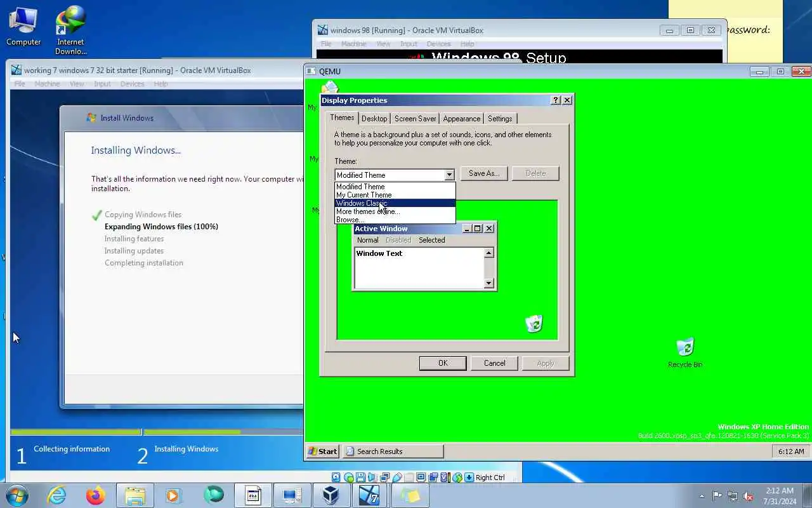Click the Delete theme button

535,173
